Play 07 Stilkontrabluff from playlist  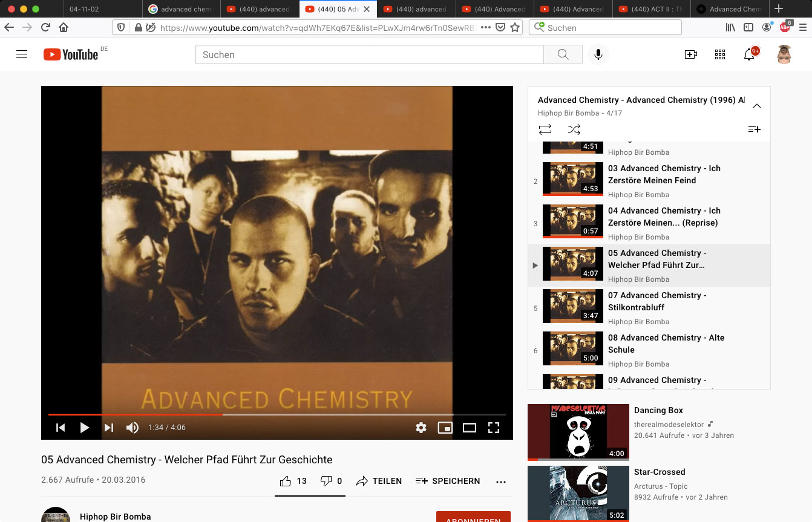(x=649, y=308)
